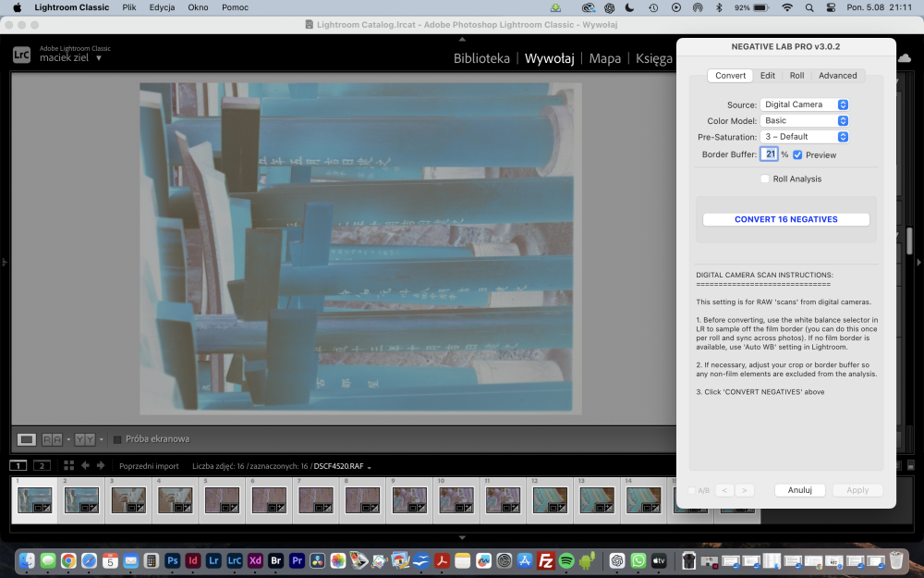Open the Pre-Saturation dropdown
This screenshot has width=924, height=578.
tap(805, 136)
